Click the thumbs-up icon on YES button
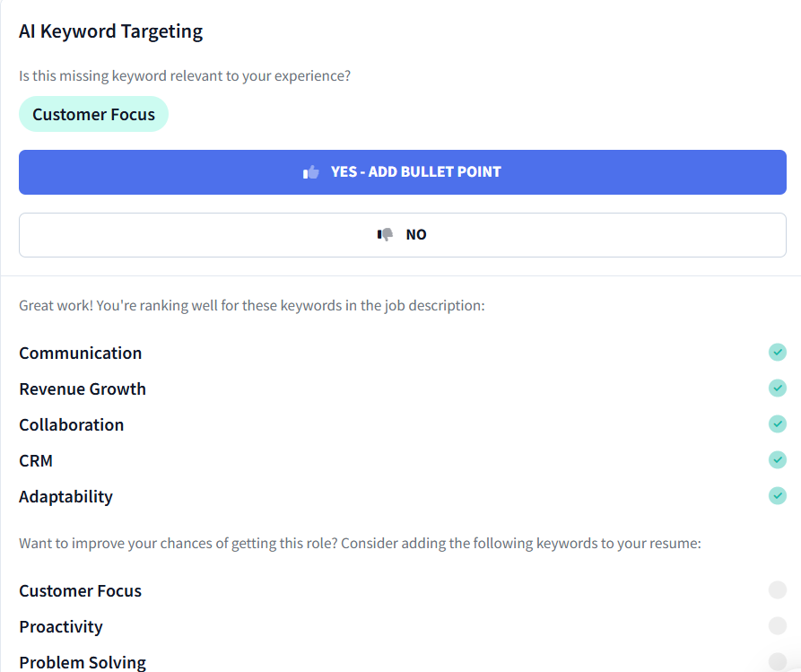The width and height of the screenshot is (801, 672). tap(310, 170)
